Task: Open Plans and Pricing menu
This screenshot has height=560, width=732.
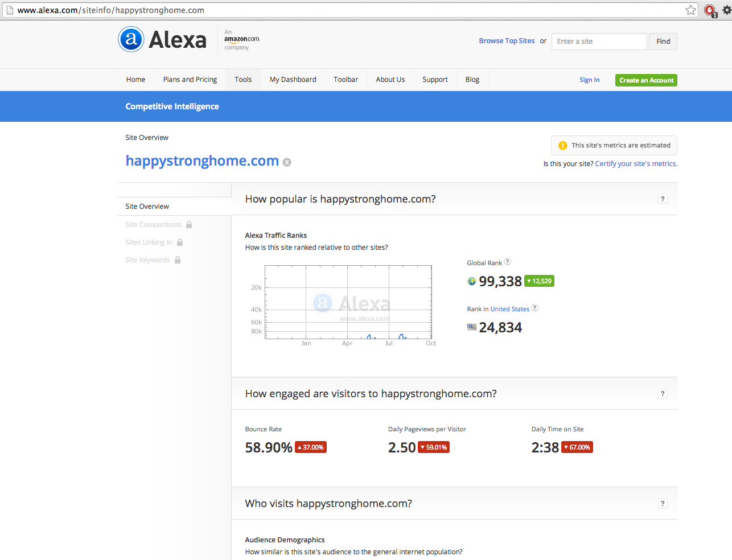Action: point(190,80)
